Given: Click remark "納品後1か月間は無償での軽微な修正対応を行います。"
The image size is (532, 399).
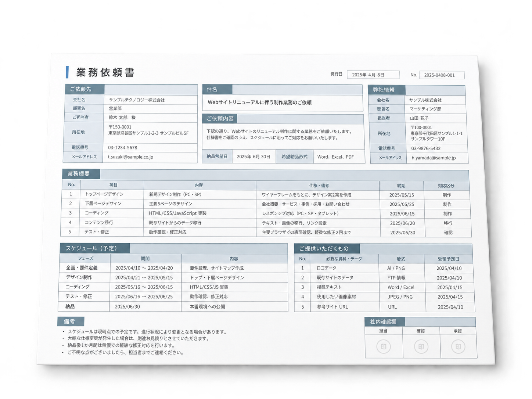Looking at the screenshot, I should coord(121,346).
